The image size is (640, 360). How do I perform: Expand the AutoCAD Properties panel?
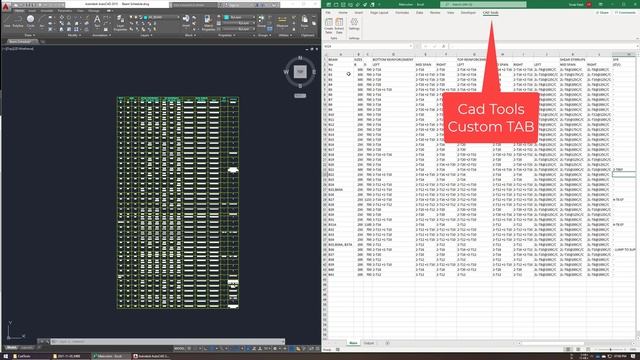click(226, 35)
